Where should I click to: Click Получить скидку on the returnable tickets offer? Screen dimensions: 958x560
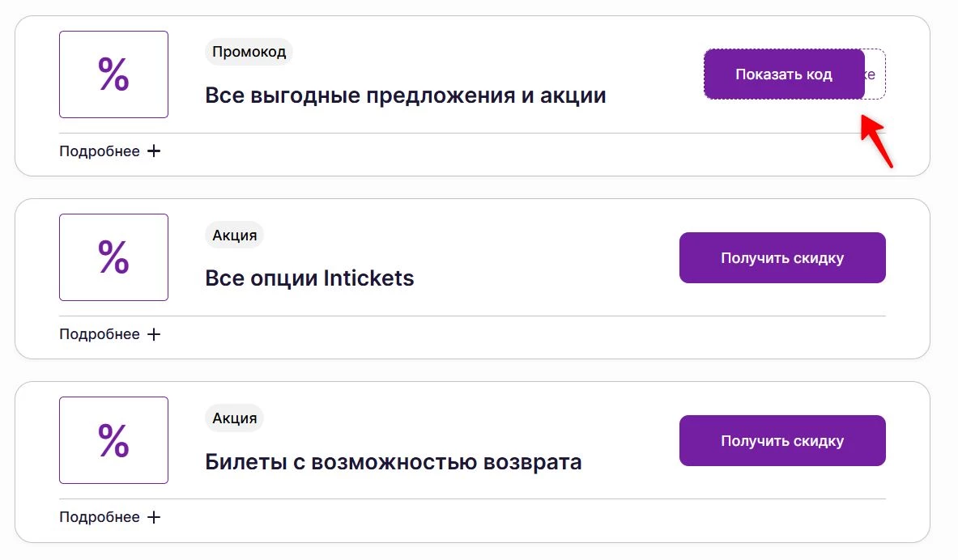(x=781, y=440)
